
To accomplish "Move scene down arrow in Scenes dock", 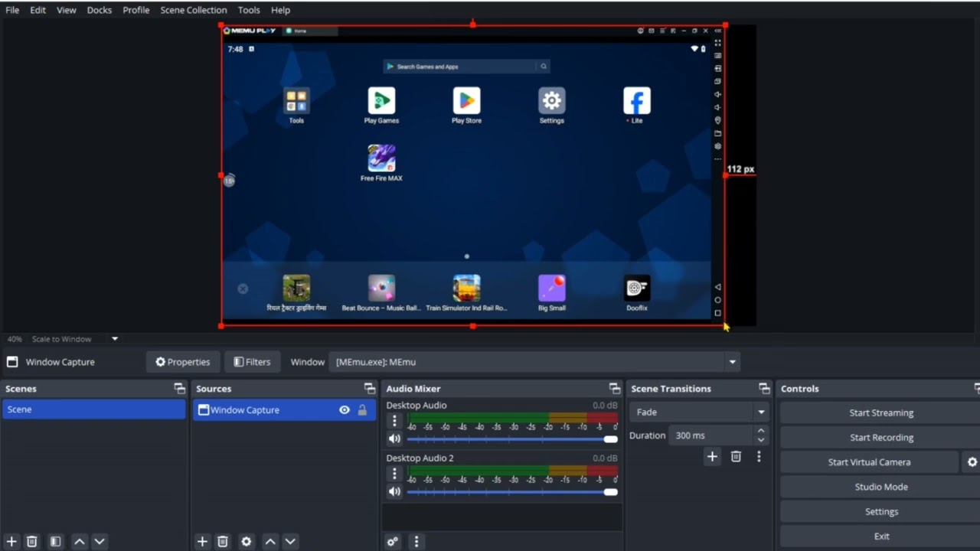I will [100, 541].
